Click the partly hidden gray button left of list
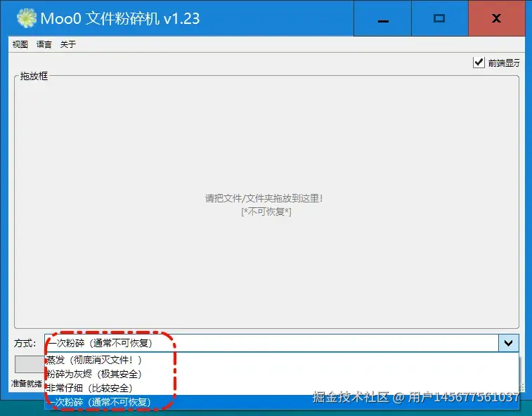This screenshot has width=532, height=416. click(x=30, y=364)
